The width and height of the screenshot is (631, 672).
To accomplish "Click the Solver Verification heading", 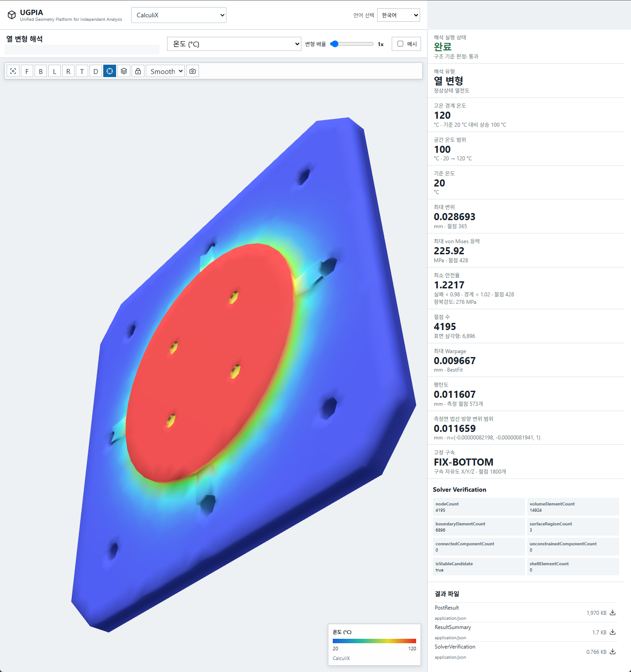I will coord(460,489).
